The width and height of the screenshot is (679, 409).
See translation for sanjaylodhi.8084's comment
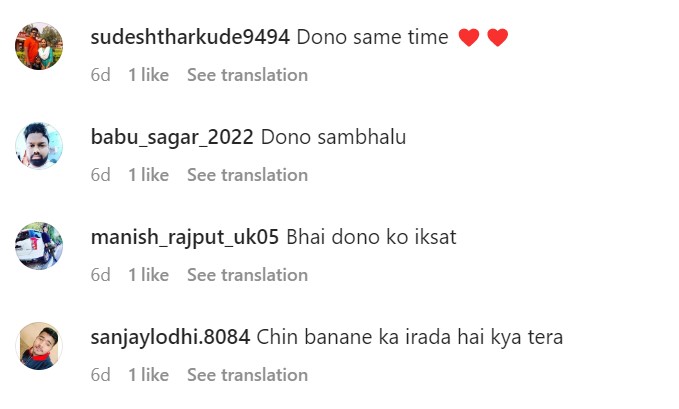click(247, 375)
